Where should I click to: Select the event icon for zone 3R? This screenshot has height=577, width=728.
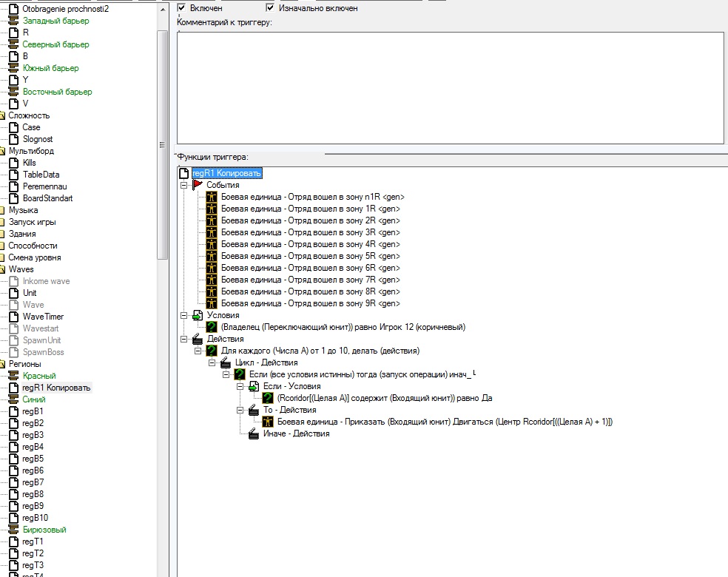coord(212,232)
